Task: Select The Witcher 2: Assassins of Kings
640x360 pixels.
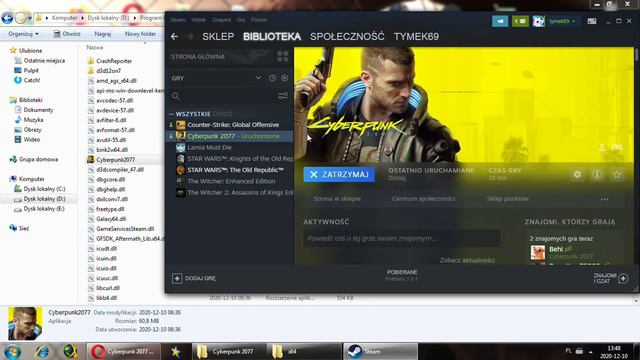Action: click(240, 193)
